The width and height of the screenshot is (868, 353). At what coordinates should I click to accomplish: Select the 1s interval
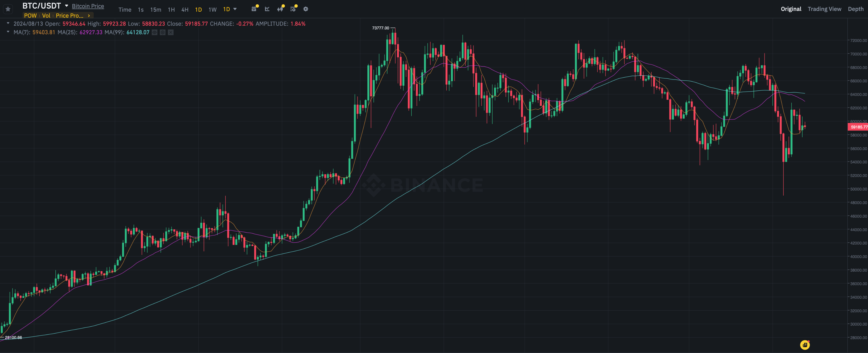[x=141, y=10]
